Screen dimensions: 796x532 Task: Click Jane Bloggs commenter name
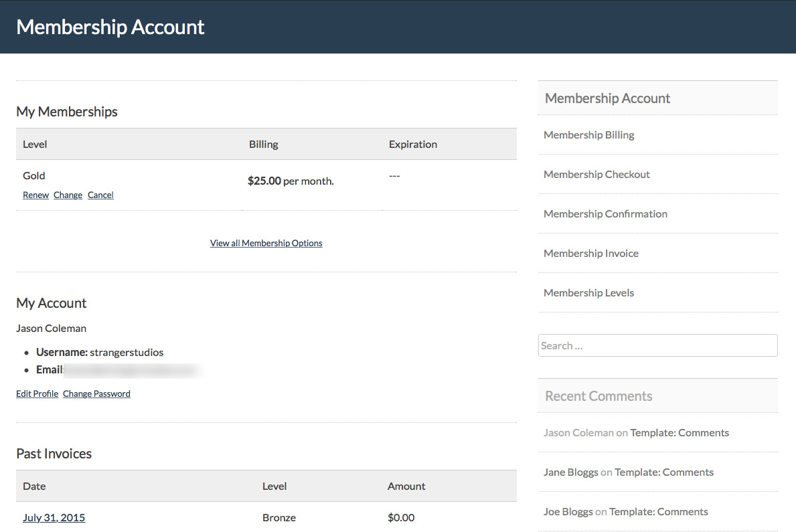click(570, 472)
